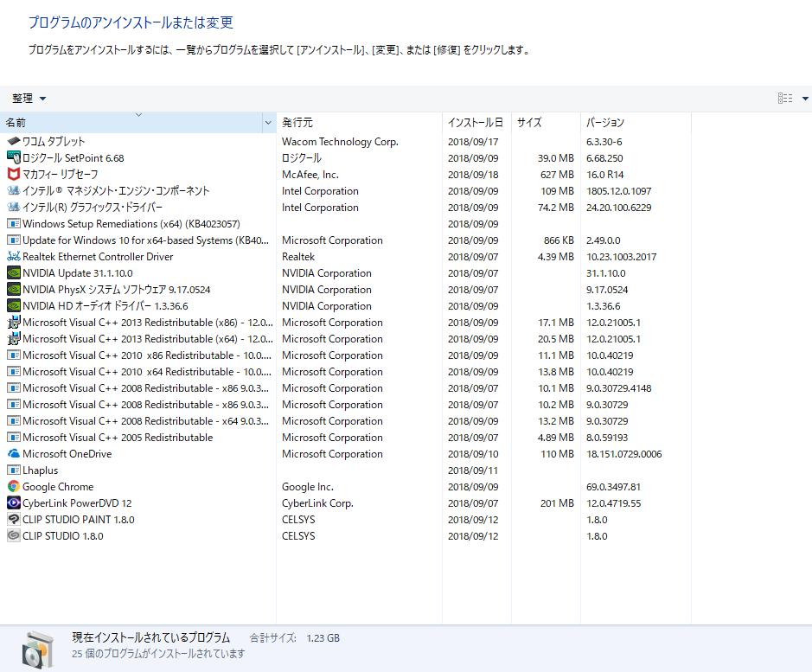Select Microsoft Visual C++ 2005 Redistributable row
Image resolution: width=812 pixels, height=672 pixels.
click(118, 438)
